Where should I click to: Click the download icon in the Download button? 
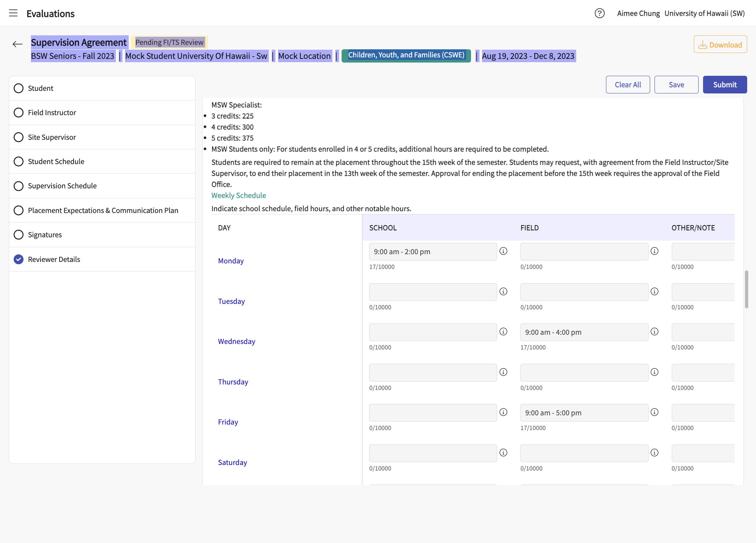(703, 45)
